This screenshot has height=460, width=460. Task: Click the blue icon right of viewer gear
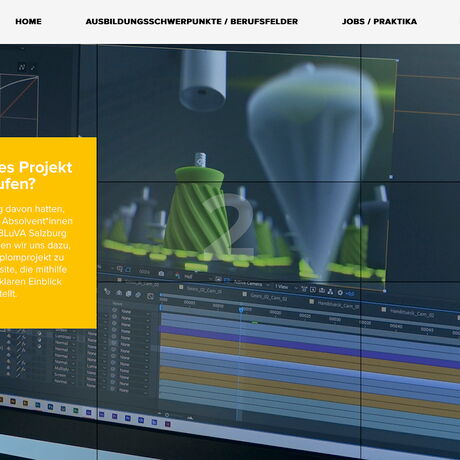coord(351,294)
